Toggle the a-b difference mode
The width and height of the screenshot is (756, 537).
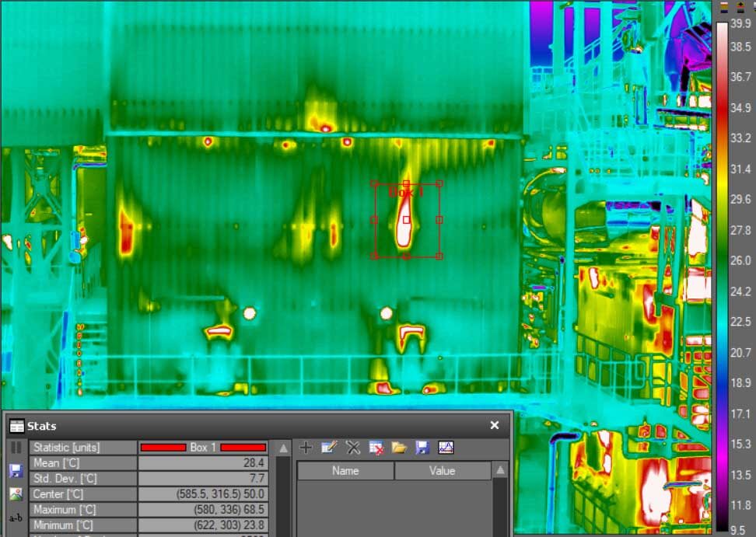coord(16,518)
